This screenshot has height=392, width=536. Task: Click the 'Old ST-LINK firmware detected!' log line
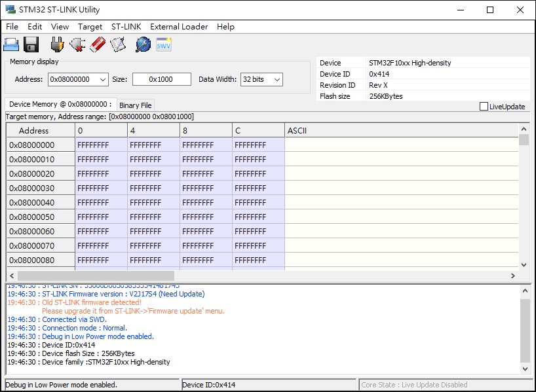pyautogui.click(x=75, y=302)
